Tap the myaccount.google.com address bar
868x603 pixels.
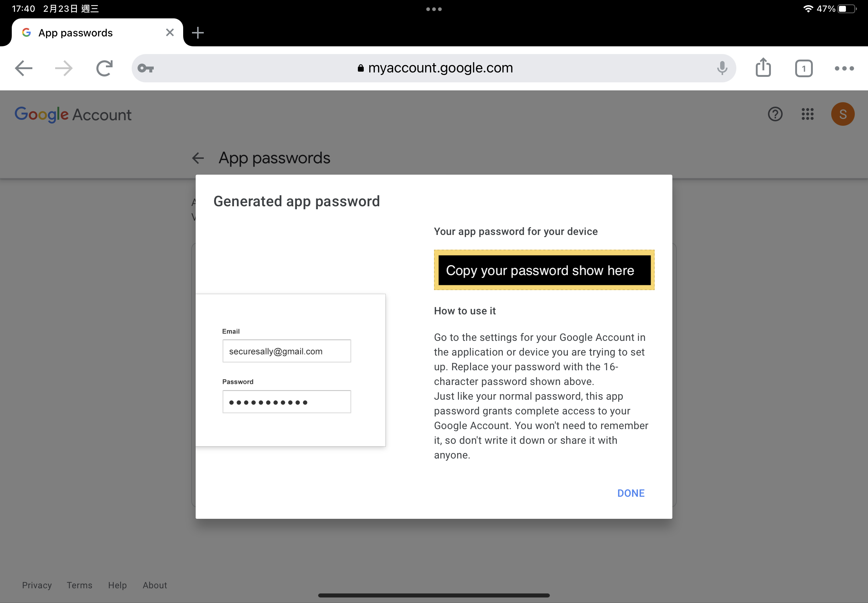pos(435,68)
